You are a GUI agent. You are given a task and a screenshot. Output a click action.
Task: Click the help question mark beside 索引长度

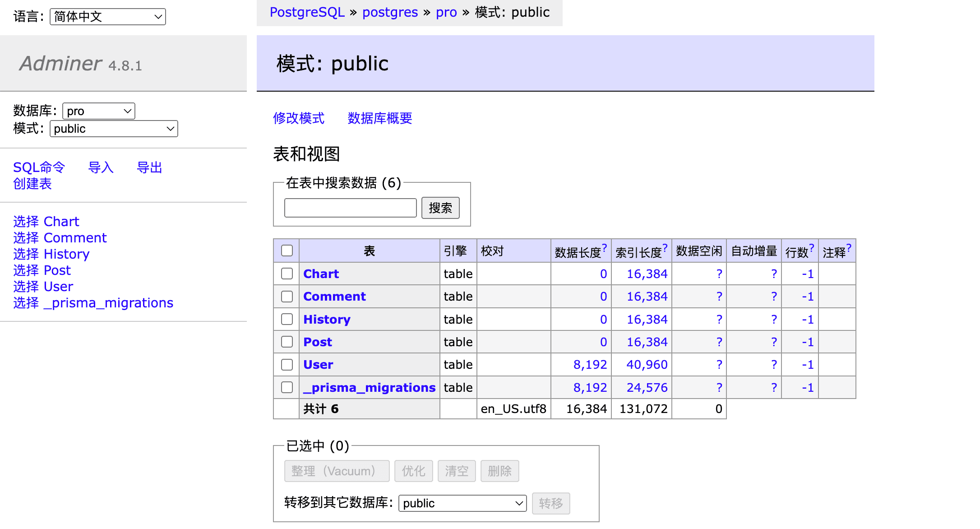[x=665, y=247]
